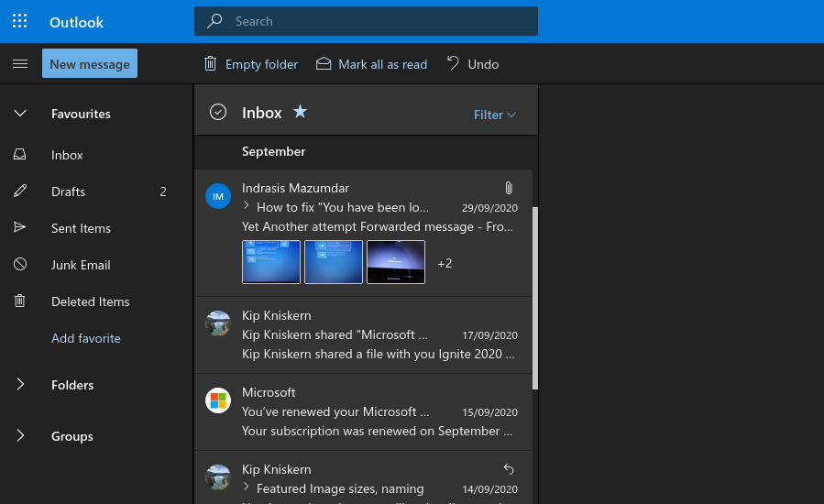
Task: Expand the Groups section chevron
Action: pos(20,435)
